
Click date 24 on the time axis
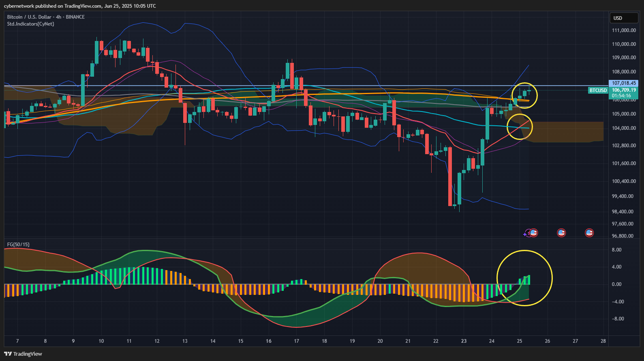pyautogui.click(x=492, y=341)
